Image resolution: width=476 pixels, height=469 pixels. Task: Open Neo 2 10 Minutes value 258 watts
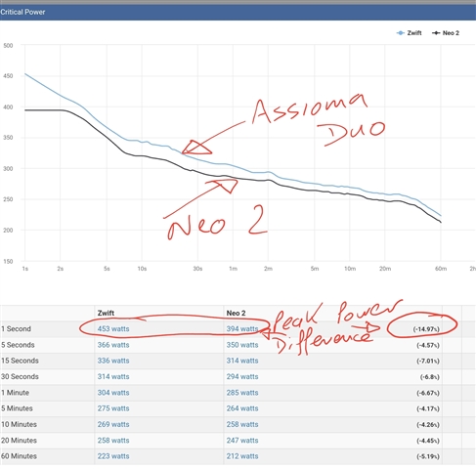pyautogui.click(x=242, y=424)
